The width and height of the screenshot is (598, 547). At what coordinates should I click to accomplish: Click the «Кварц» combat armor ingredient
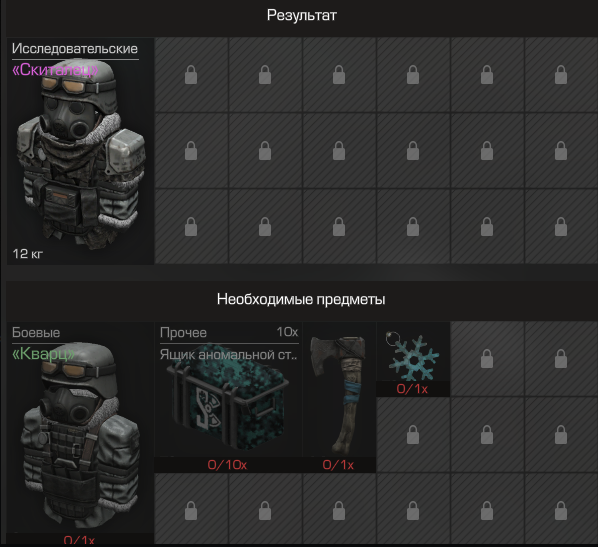coord(80,433)
